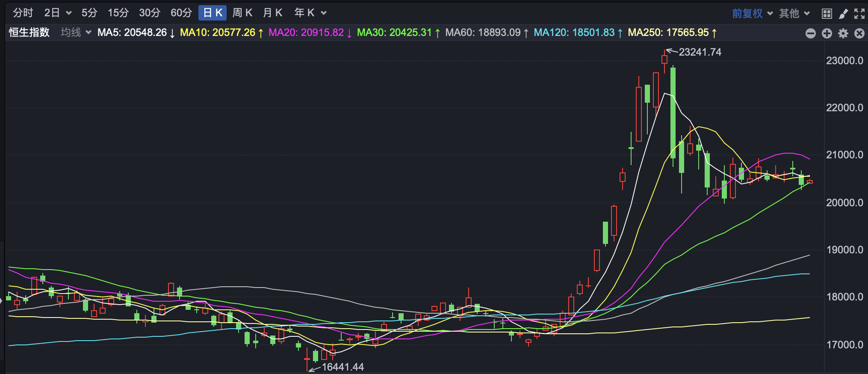This screenshot has height=374, width=868.
Task: Click the 17000.0 price axis label
Action: pyautogui.click(x=844, y=345)
